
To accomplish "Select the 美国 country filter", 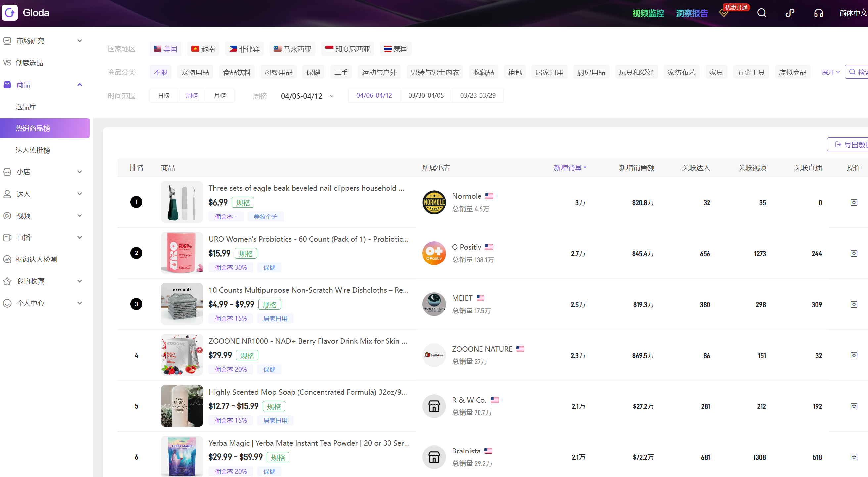I will [x=165, y=49].
